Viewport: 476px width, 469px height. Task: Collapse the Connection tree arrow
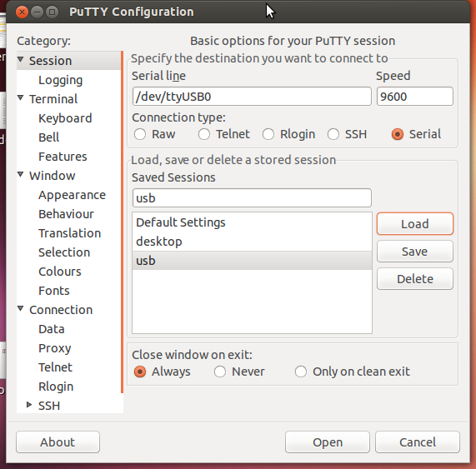[x=20, y=309]
